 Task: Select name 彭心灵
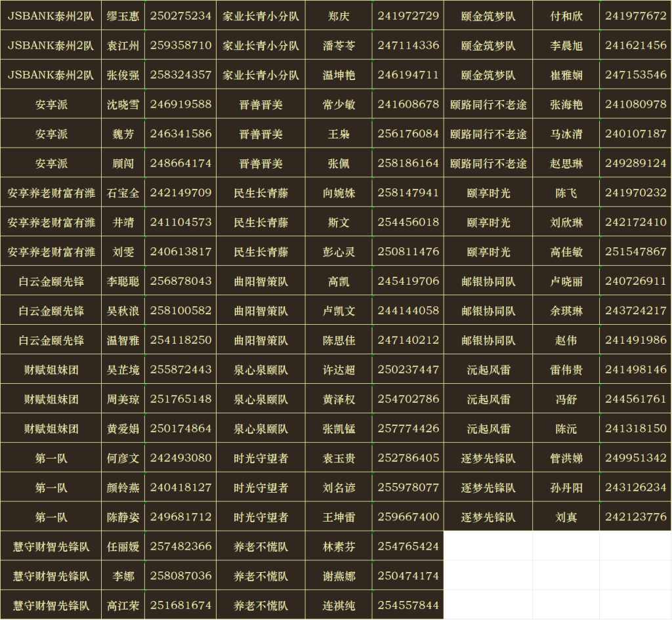[339, 251]
